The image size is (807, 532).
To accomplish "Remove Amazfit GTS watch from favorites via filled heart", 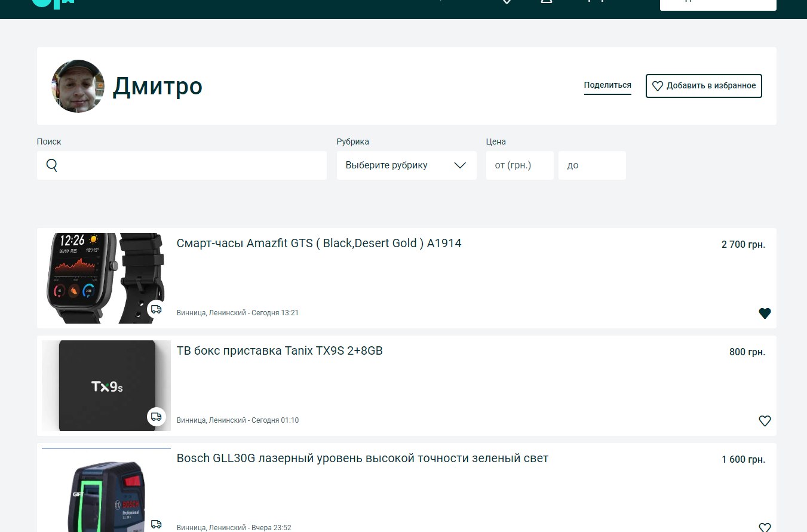I will tap(765, 313).
